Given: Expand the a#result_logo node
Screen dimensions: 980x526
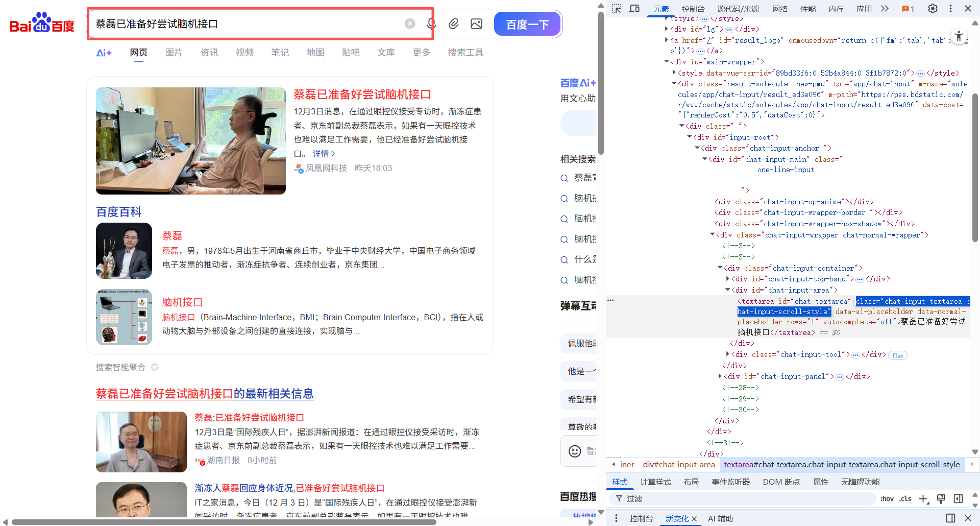Looking at the screenshot, I should [667, 40].
